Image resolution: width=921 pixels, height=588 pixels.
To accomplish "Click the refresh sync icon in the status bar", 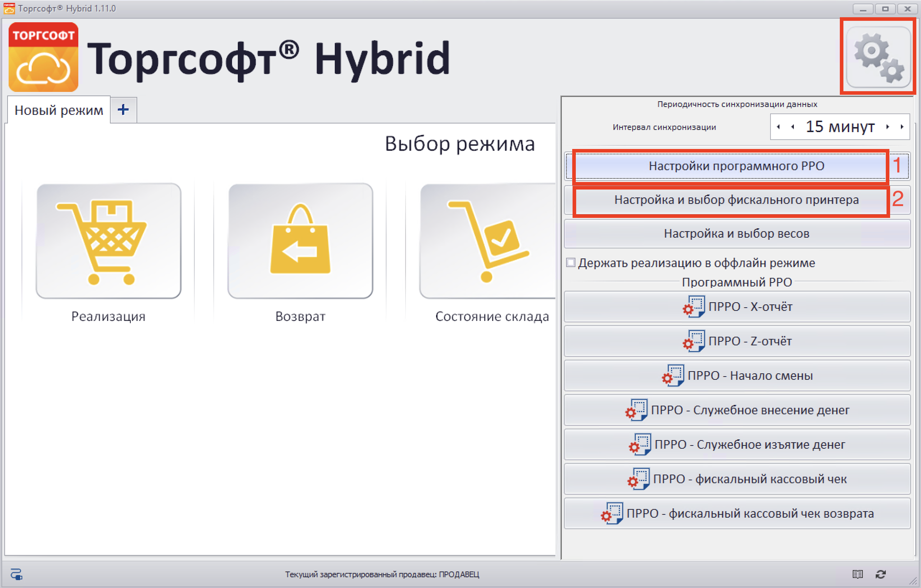I will (880, 574).
